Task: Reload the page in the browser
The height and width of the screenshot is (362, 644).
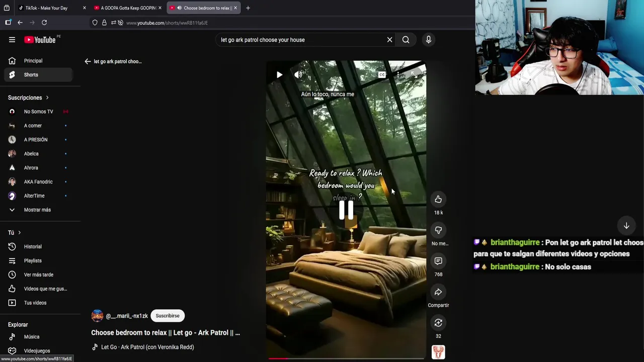Action: pyautogui.click(x=44, y=23)
